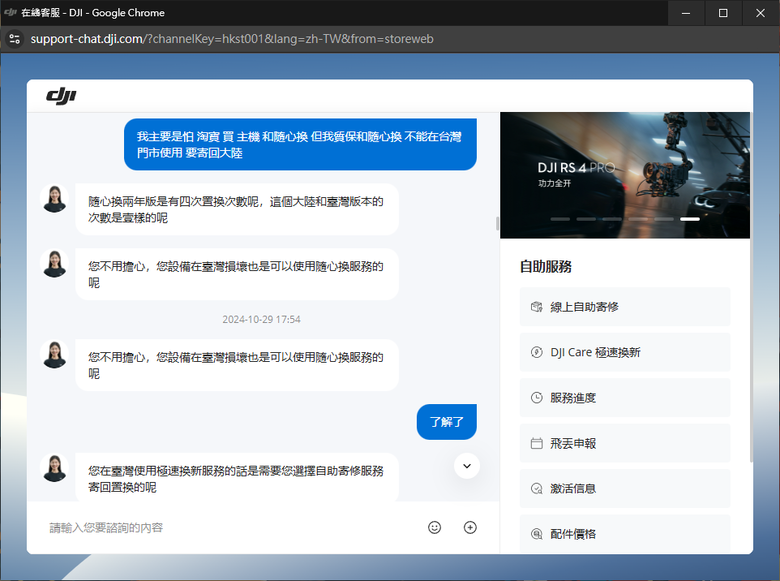
Task: Click the search icon beside 配件價格
Action: 536,534
